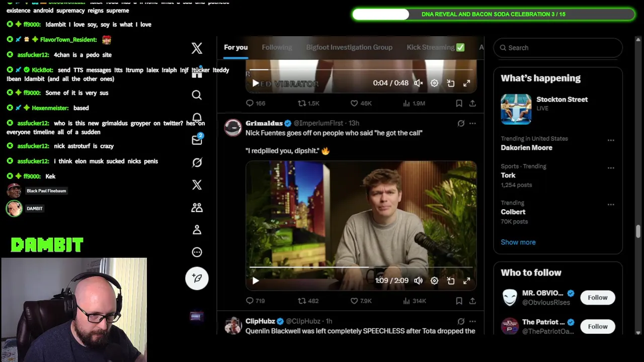Click Grok explain icon on Grimaldus post
This screenshot has width=644, height=362.
(x=461, y=123)
